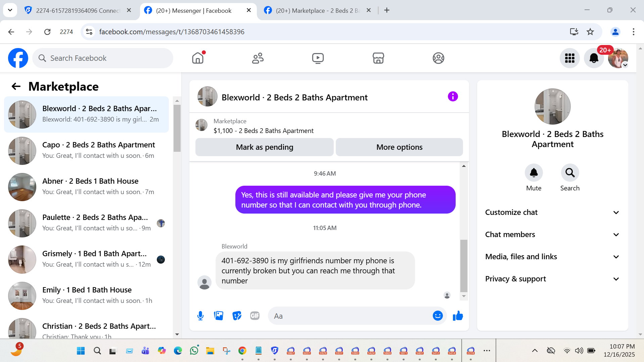Open the browser profile icon
This screenshot has width=644, height=362.
(615, 32)
